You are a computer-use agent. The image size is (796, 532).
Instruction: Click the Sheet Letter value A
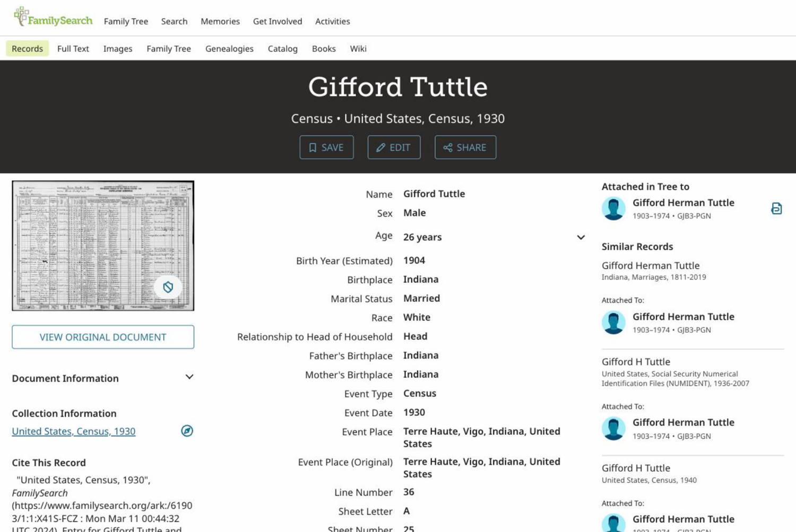pyautogui.click(x=406, y=511)
